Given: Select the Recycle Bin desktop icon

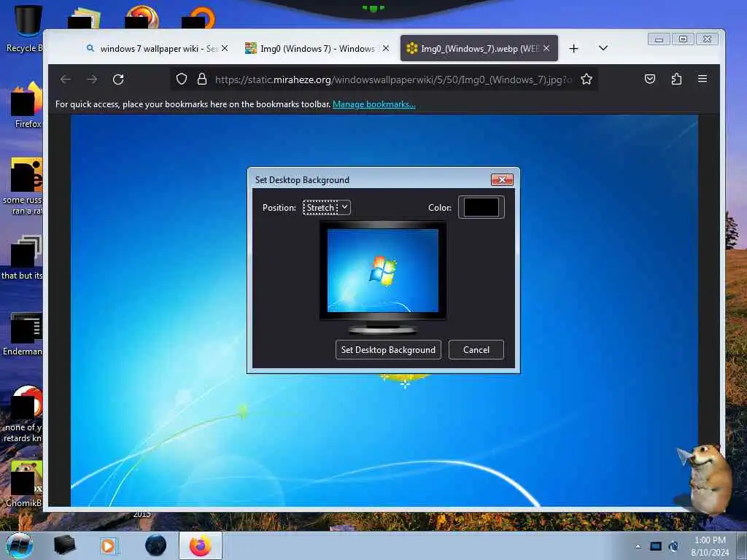Looking at the screenshot, I should [x=25, y=28].
